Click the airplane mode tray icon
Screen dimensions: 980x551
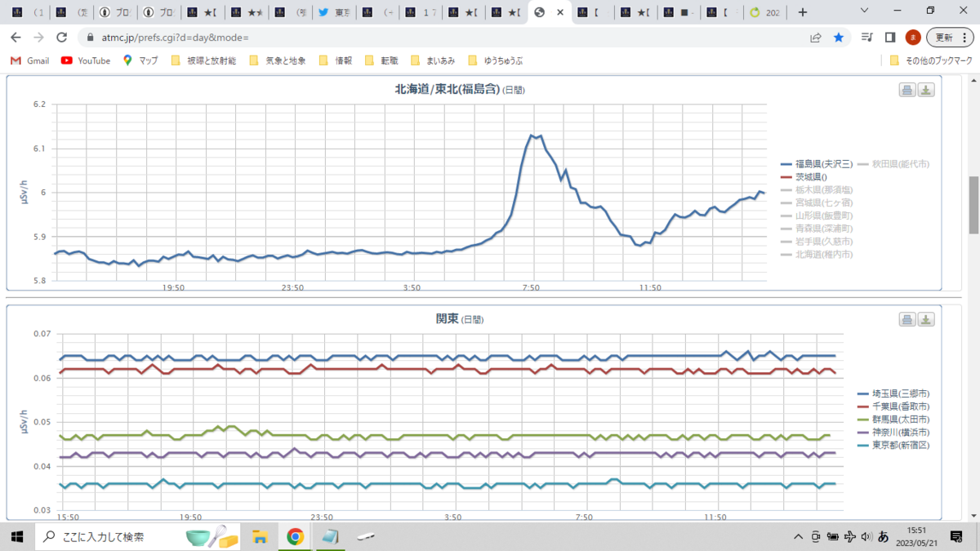coord(849,536)
